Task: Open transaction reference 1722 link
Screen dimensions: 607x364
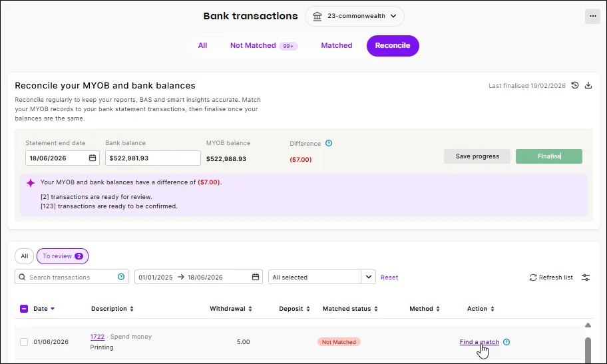Action: coord(97,337)
